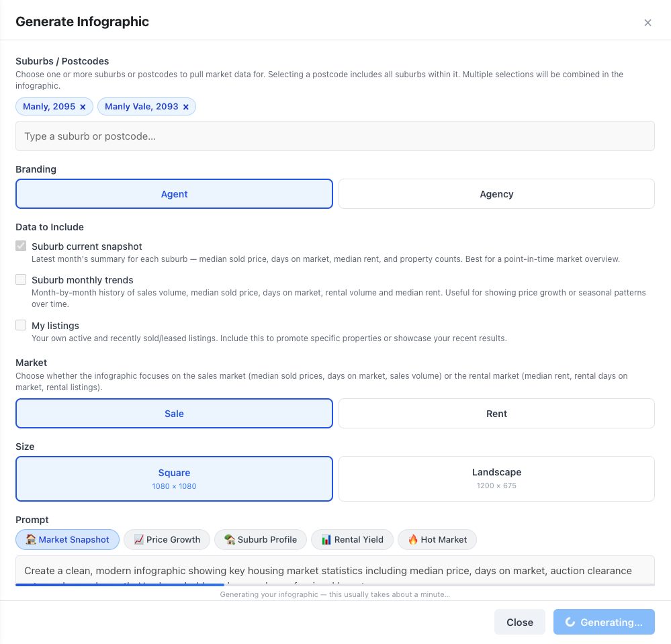Click the bar chart icon on Rental Yield
This screenshot has width=671, height=644.
click(x=326, y=539)
